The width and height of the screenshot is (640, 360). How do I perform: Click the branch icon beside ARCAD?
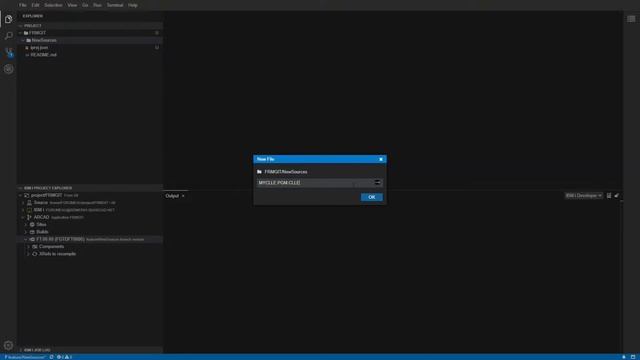(29, 217)
